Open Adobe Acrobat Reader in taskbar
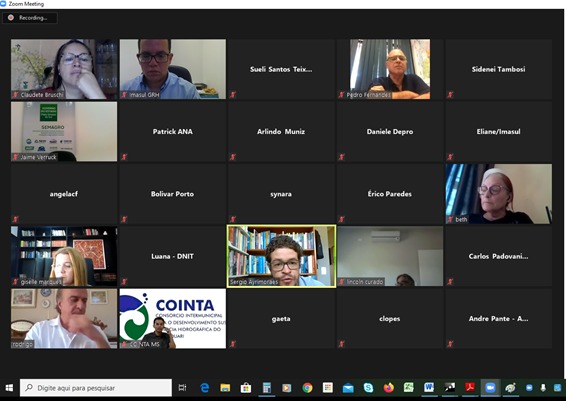The height and width of the screenshot is (401, 566). pyautogui.click(x=470, y=388)
